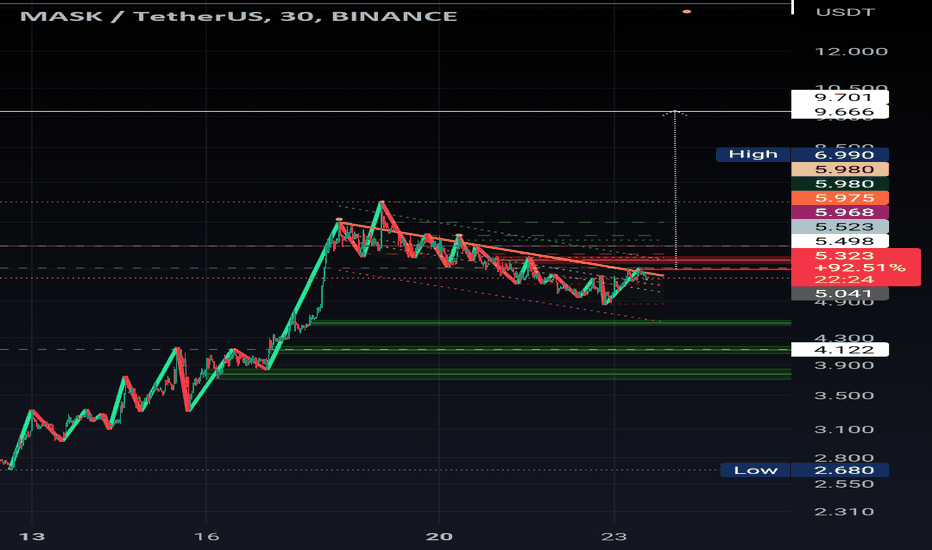
Task: Click date 23 on the time axis
Action: click(x=614, y=537)
